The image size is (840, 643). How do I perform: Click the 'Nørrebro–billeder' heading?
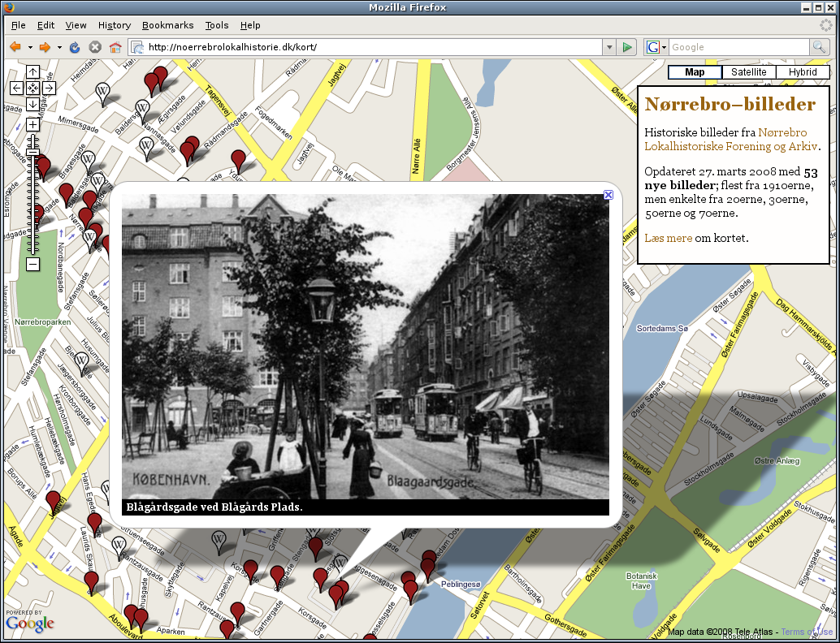coord(730,104)
